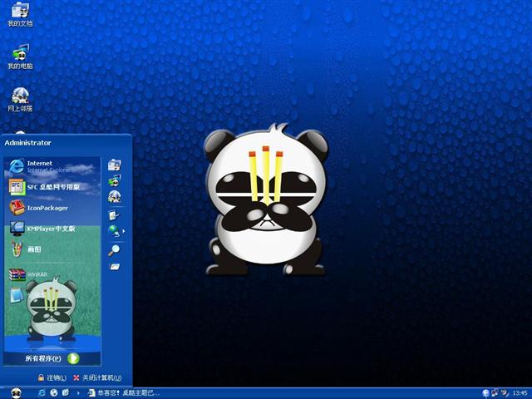
Task: Open My Documents icon in Start menu right column
Action: click(x=115, y=165)
